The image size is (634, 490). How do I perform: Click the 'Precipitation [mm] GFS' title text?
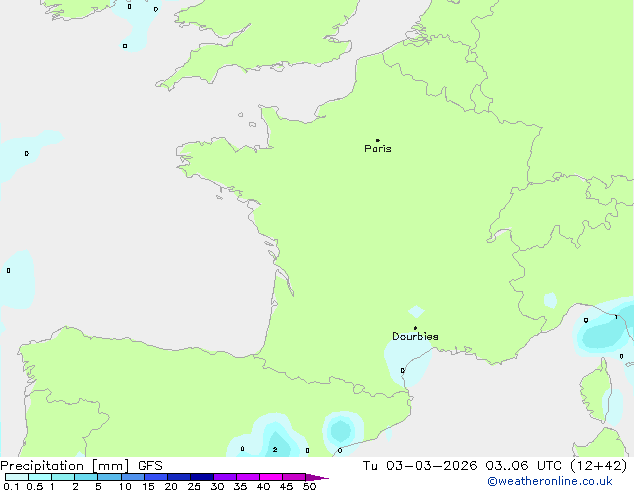[81, 466]
